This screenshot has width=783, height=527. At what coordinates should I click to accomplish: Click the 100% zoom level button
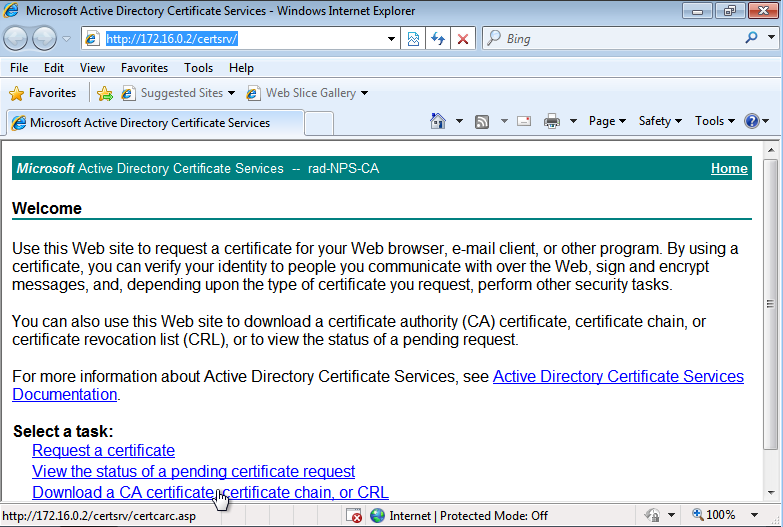click(x=714, y=515)
